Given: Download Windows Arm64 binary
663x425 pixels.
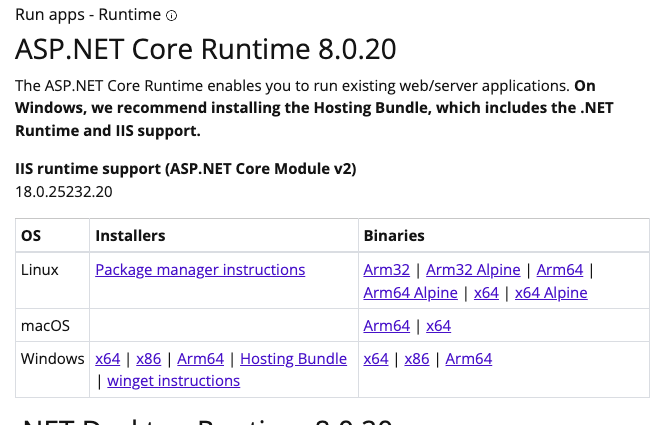Looking at the screenshot, I should pos(468,359).
